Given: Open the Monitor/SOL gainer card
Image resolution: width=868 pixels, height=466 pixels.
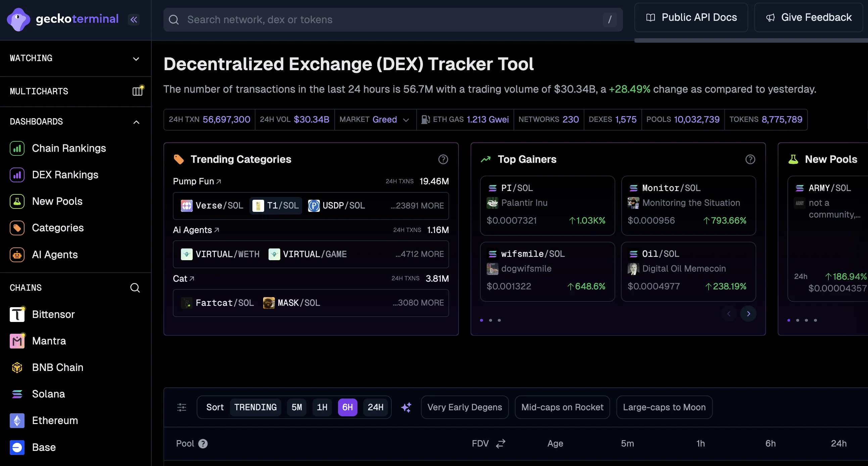Looking at the screenshot, I should tap(688, 205).
